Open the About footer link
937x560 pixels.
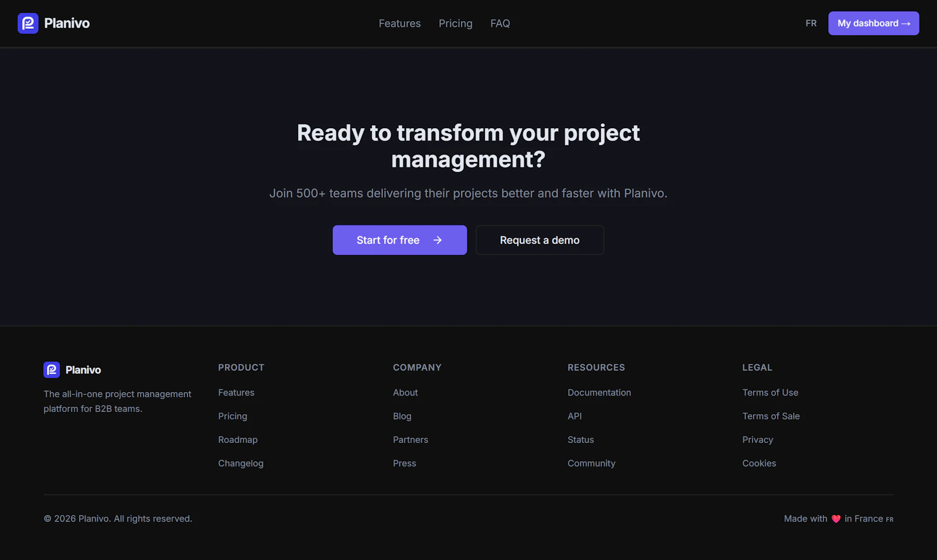click(405, 393)
